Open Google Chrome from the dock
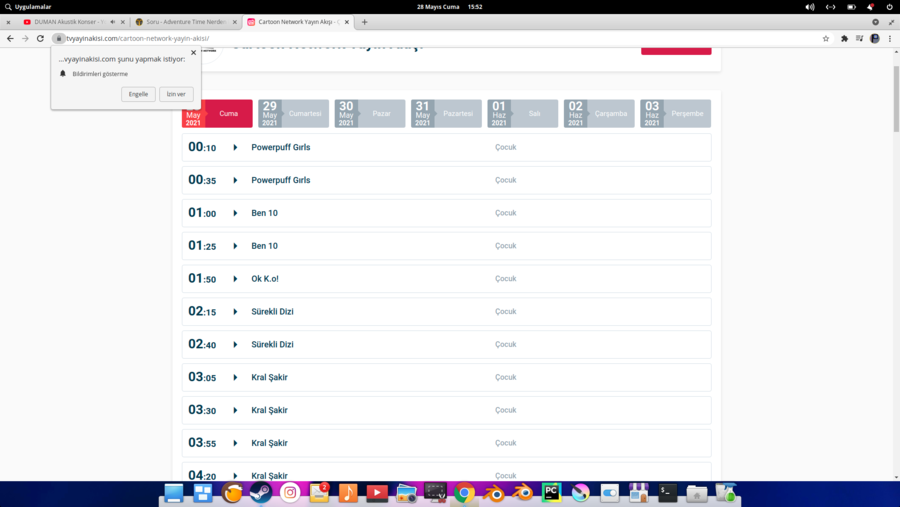 pos(464,493)
